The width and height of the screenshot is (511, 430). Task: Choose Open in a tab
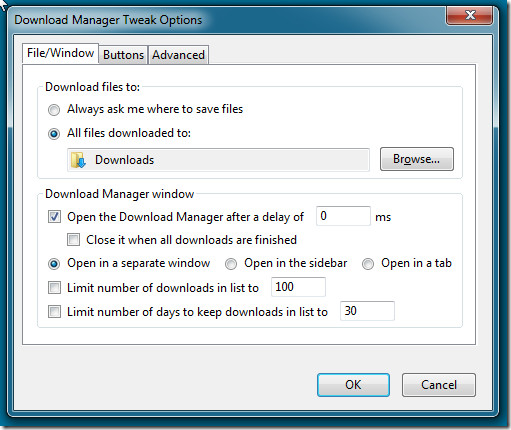click(368, 264)
